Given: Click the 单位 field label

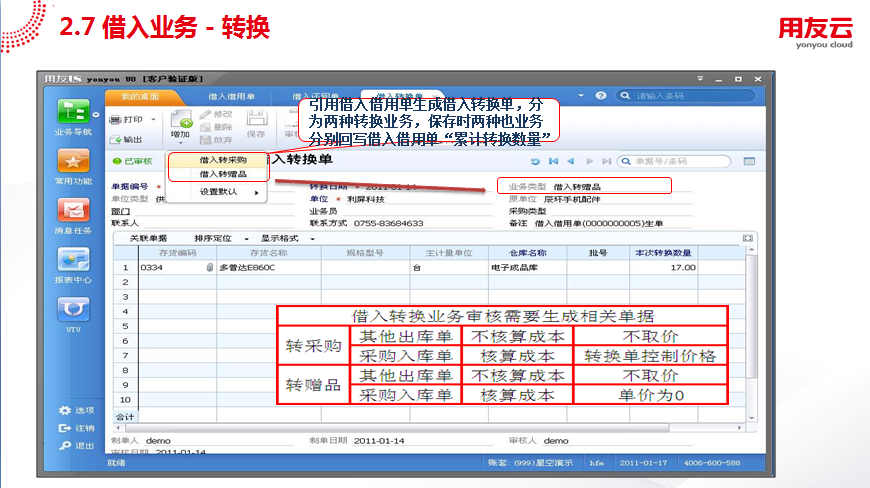Looking at the screenshot, I should (x=318, y=199).
